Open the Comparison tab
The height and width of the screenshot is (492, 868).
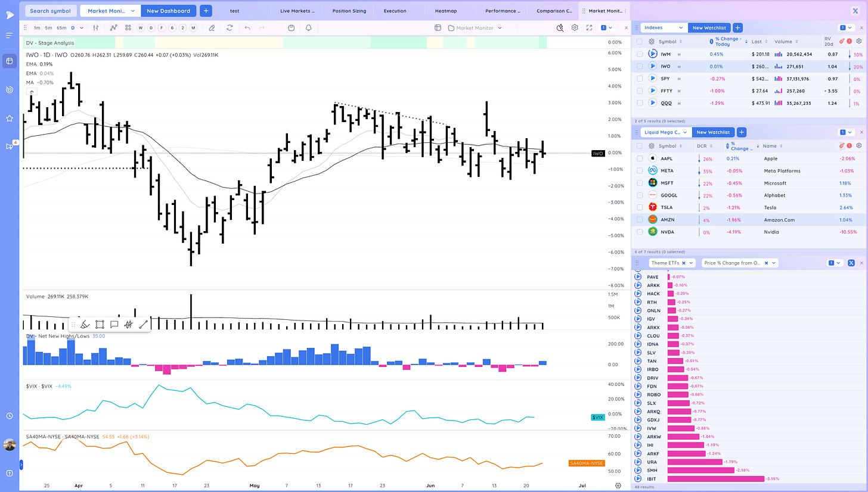554,11
